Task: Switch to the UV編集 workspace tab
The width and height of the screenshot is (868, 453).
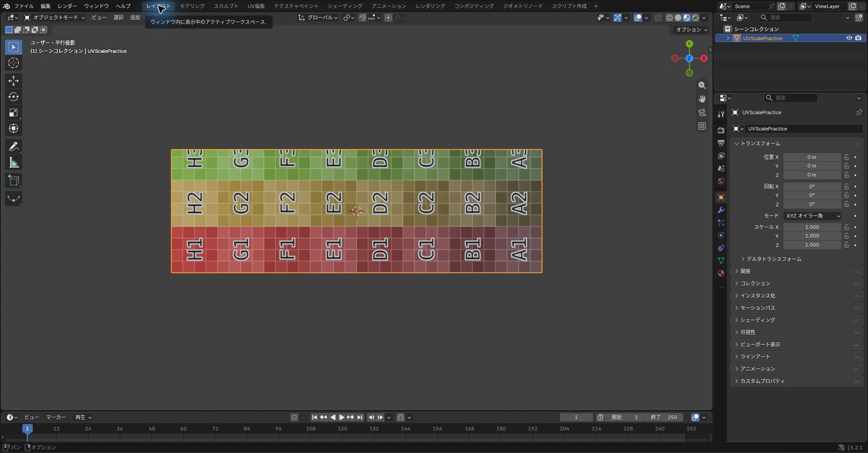Action: tap(256, 6)
